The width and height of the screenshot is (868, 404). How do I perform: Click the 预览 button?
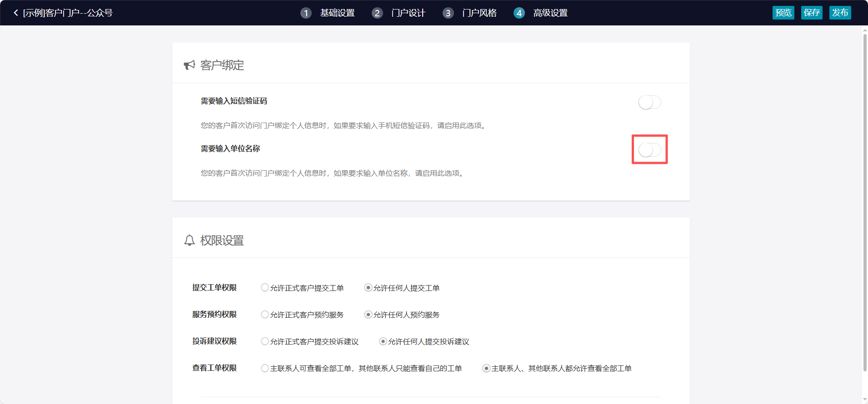[x=783, y=13]
